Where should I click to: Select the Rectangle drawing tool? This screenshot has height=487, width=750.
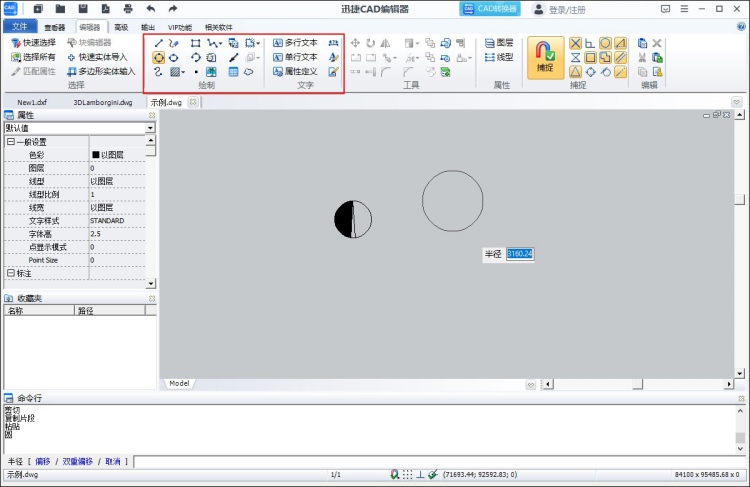pos(195,43)
